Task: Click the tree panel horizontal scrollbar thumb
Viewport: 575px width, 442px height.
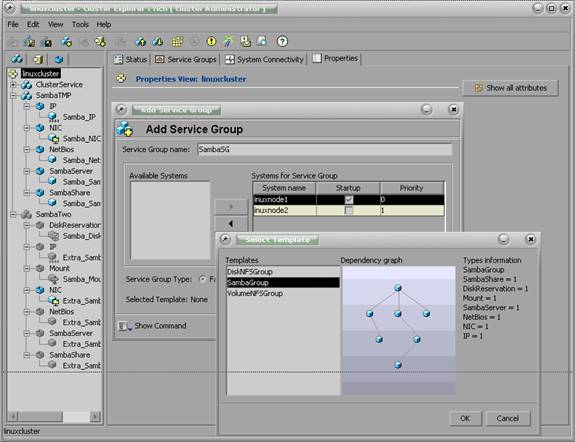Action: [x=40, y=417]
